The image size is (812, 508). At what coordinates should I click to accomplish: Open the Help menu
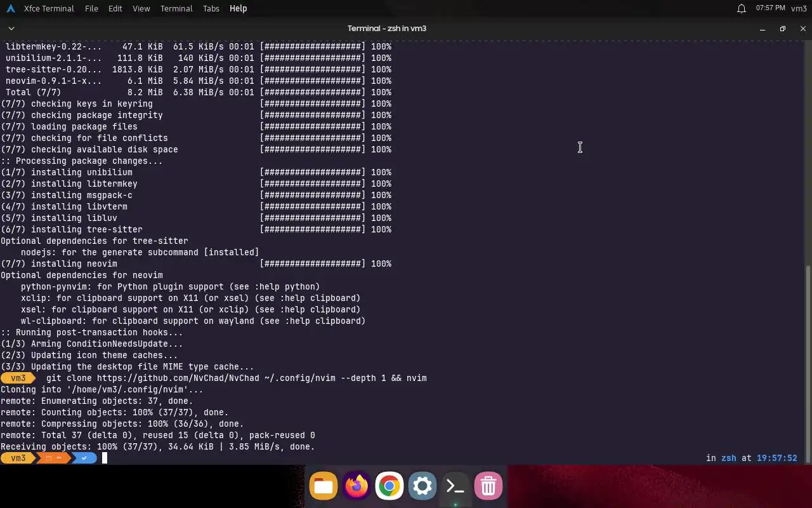click(x=238, y=8)
